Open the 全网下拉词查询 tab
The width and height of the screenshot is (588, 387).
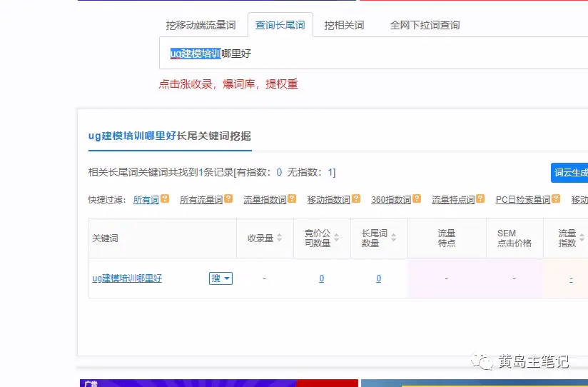click(x=425, y=25)
